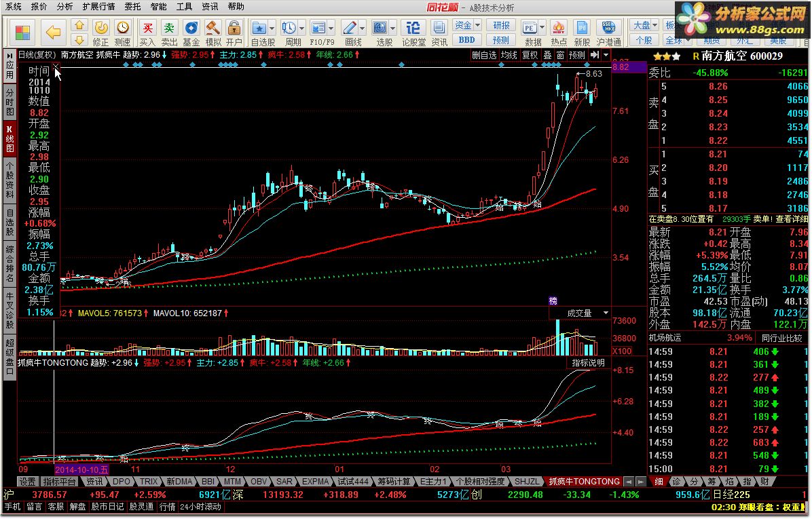Toggle the 应用 sidebar panel
The image size is (812, 519).
pos(10,66)
